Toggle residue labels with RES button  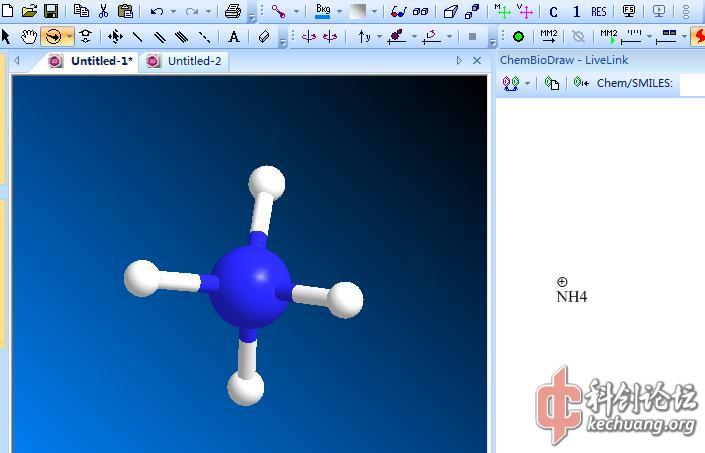click(x=598, y=12)
